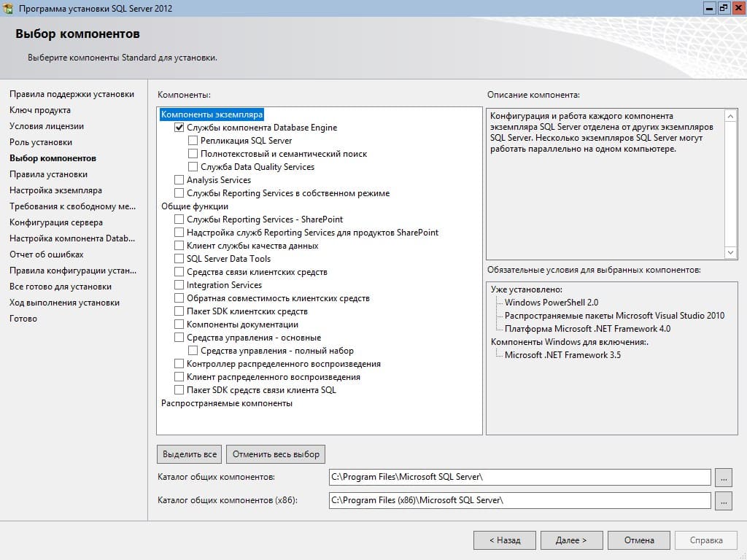This screenshot has height=560, width=747.
Task: Select Windows PowerShell 2.0 prerequisite item
Action: point(551,303)
